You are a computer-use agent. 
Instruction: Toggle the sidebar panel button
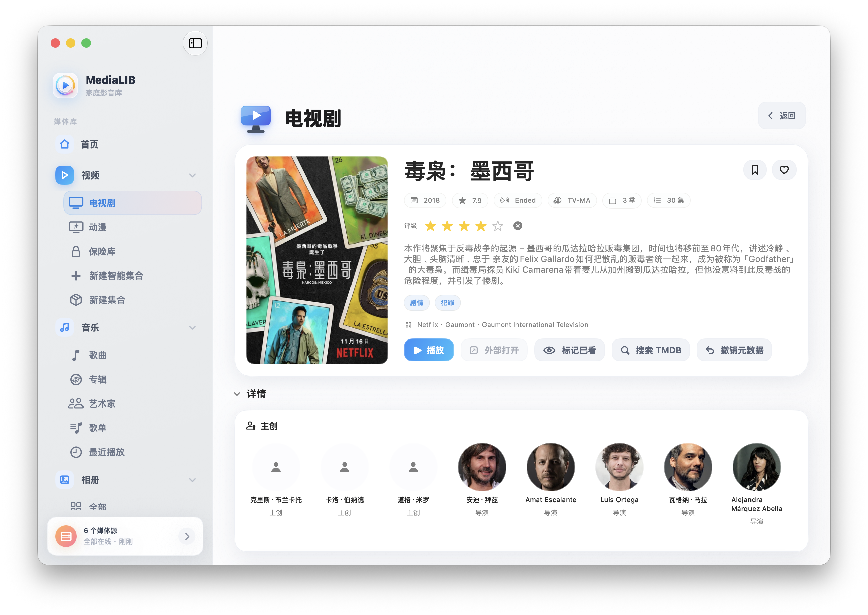pyautogui.click(x=195, y=43)
